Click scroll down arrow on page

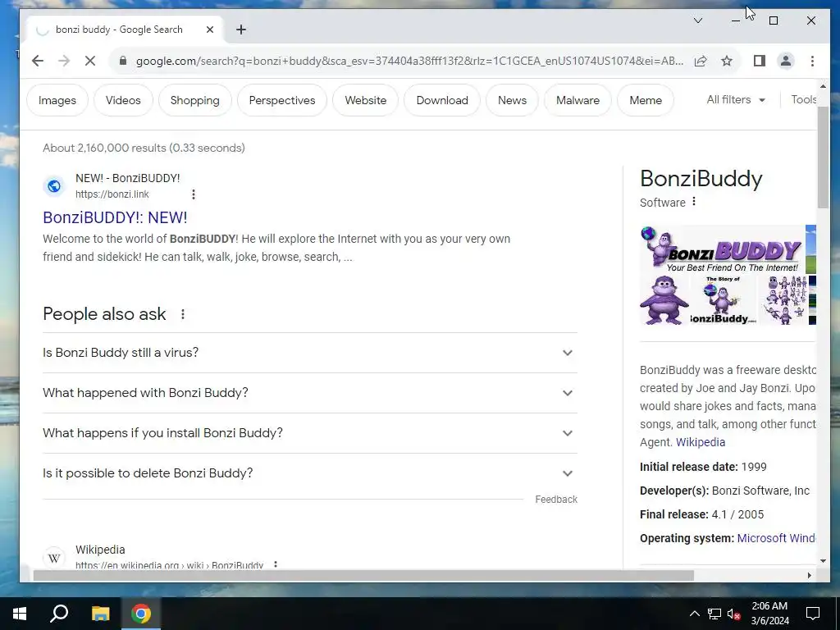click(823, 561)
